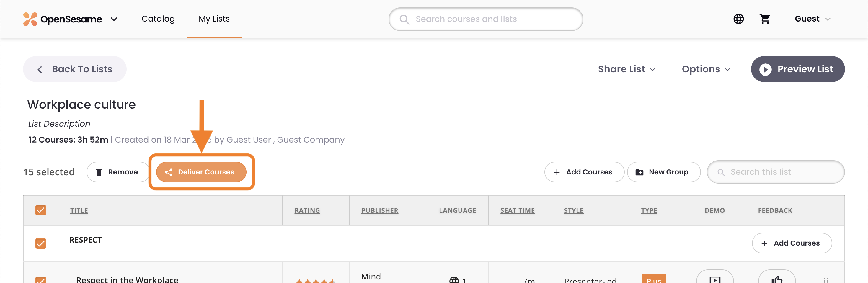
Task: Click the language globe icon in the course row
Action: point(454,280)
